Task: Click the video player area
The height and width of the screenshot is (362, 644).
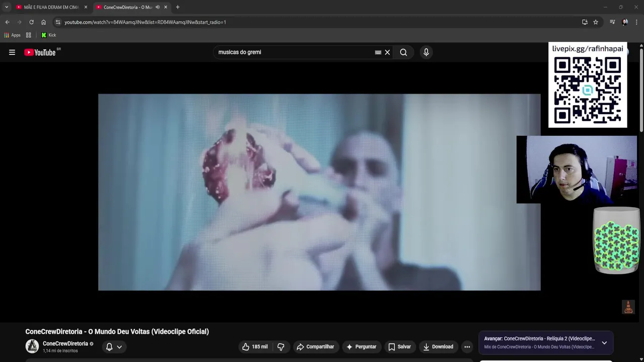Action: [319, 192]
